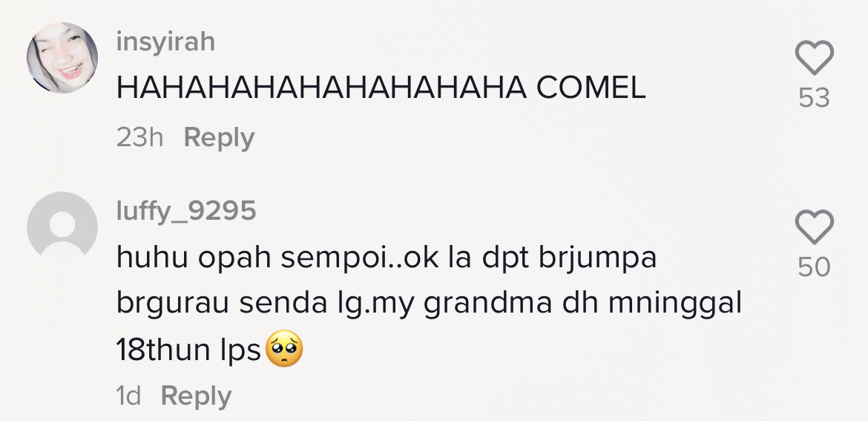Like insyirah's comment with the heart

tap(814, 58)
